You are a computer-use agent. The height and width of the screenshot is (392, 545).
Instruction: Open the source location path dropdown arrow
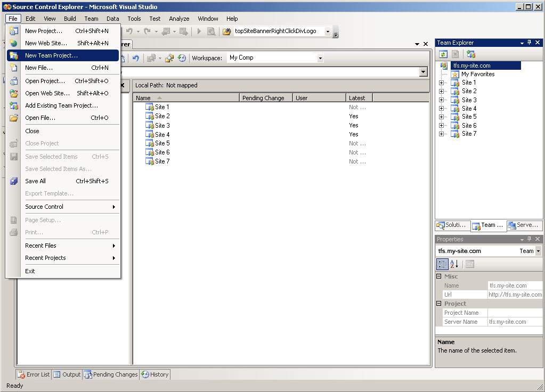(423, 72)
